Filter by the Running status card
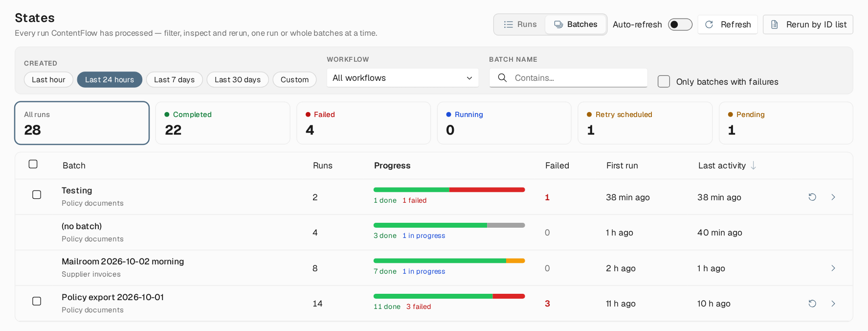This screenshot has height=331, width=868. pyautogui.click(x=504, y=123)
